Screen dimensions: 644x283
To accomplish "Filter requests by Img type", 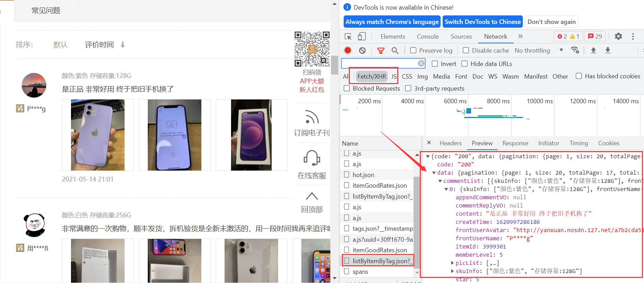I will coord(423,77).
